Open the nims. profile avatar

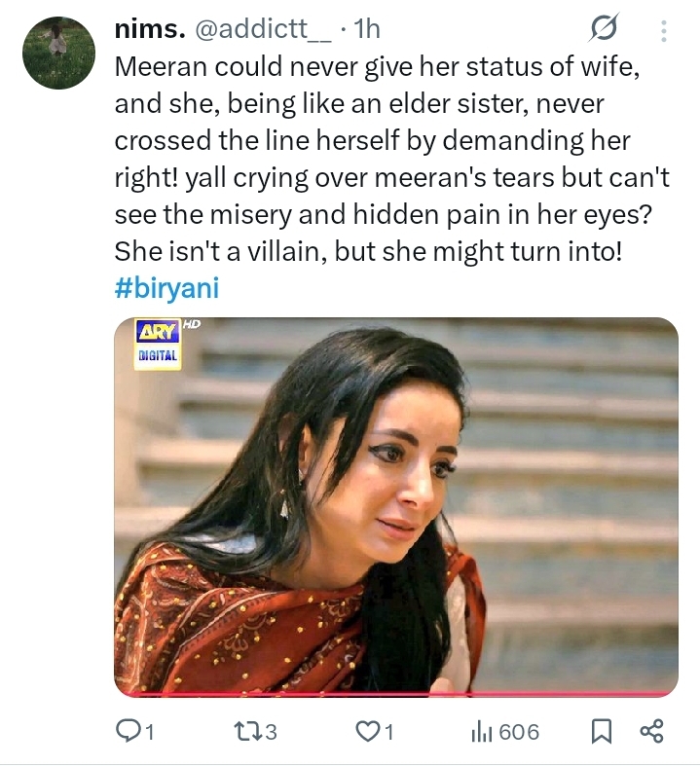tap(59, 53)
